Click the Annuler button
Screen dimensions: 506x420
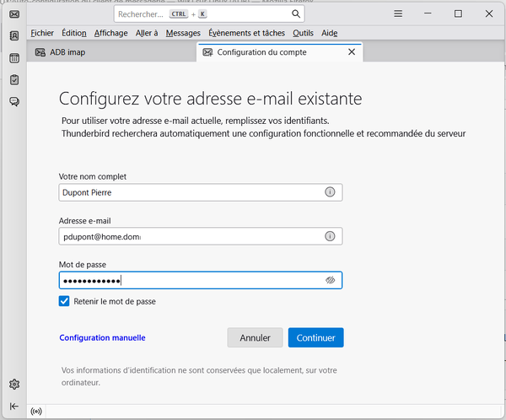click(x=255, y=337)
